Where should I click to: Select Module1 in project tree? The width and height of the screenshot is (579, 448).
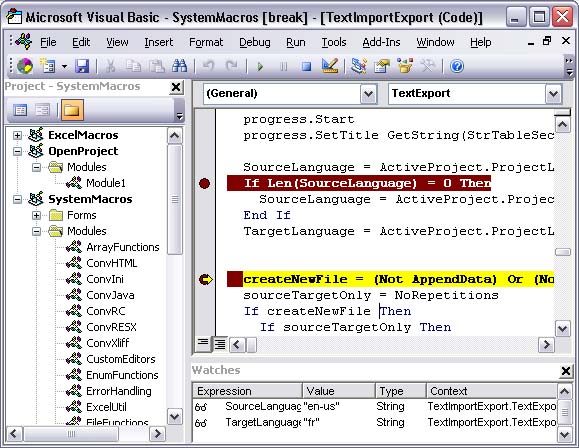tap(106, 183)
